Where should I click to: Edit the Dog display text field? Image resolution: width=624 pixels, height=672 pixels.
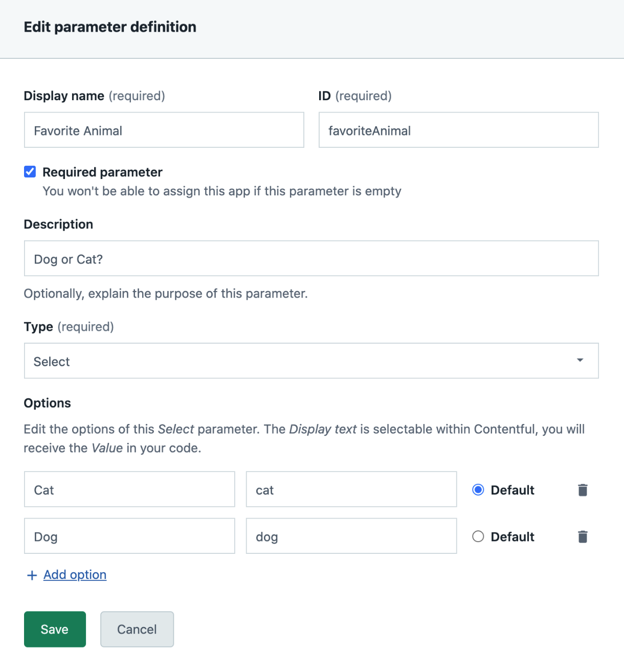coord(129,536)
